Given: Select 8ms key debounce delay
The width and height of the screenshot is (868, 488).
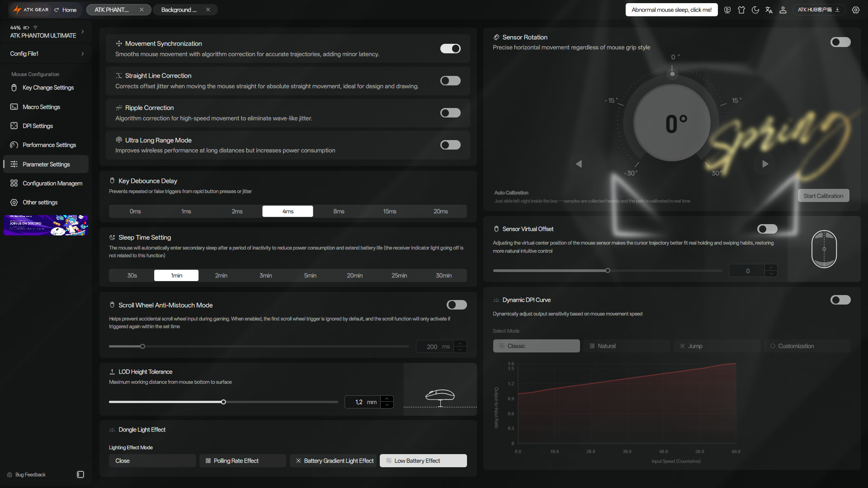Looking at the screenshot, I should pos(339,211).
